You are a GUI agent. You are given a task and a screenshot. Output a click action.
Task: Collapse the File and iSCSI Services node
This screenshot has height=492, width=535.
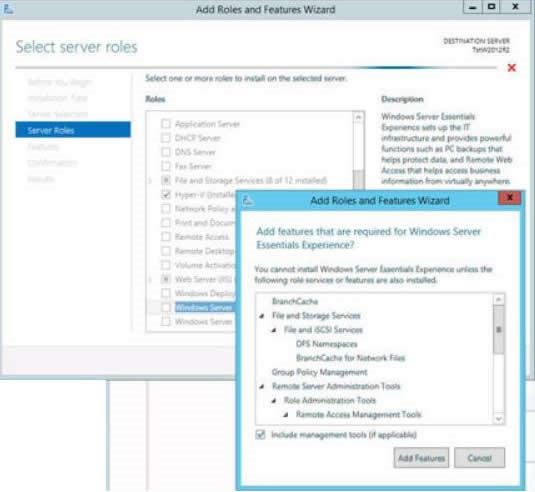pos(274,330)
